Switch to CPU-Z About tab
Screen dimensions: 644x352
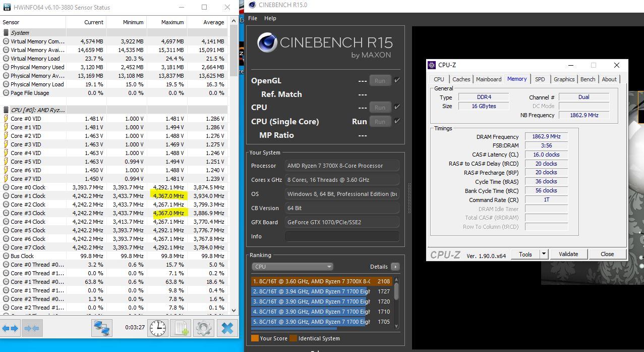point(609,79)
